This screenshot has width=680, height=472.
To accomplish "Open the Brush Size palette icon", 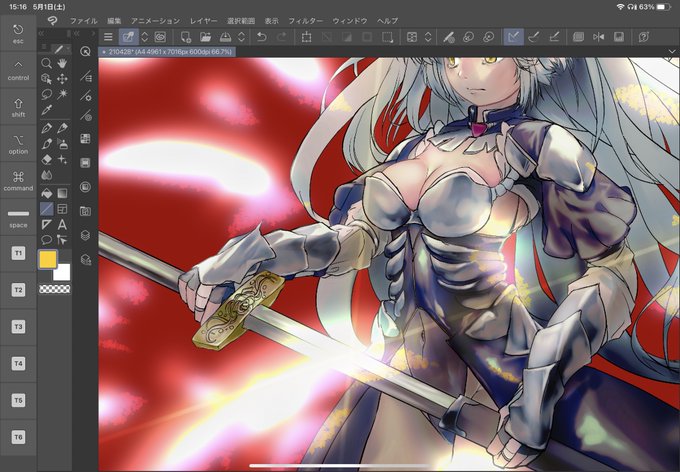I will [85, 115].
